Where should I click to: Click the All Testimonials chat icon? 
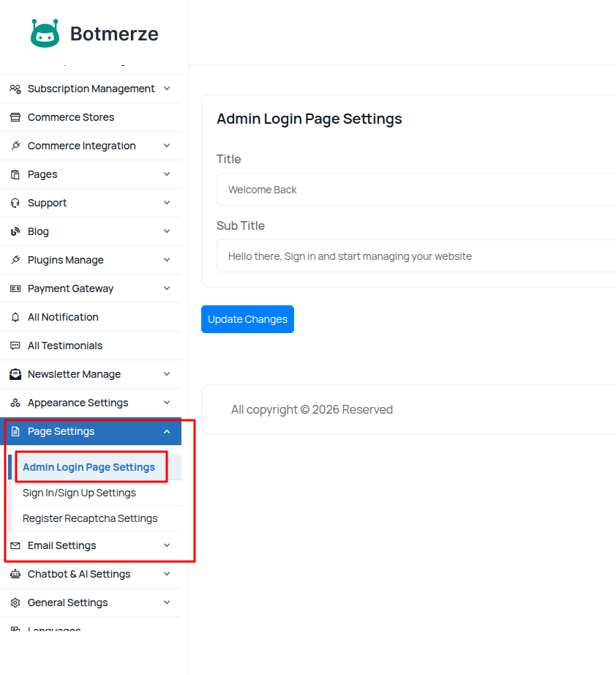[15, 346]
